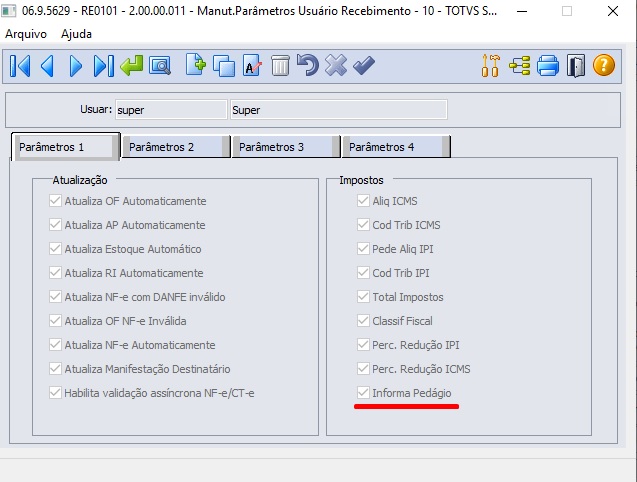This screenshot has width=637, height=482.
Task: Click the green go-to arrow icon
Action: tap(132, 65)
